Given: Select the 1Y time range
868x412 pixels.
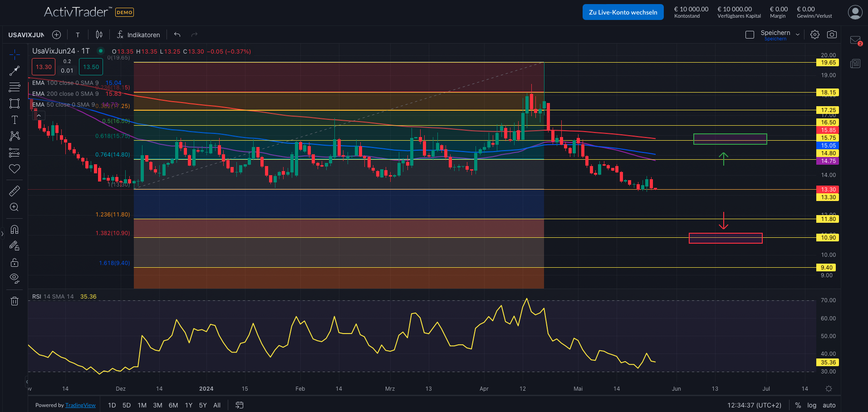Looking at the screenshot, I should coord(189,405).
